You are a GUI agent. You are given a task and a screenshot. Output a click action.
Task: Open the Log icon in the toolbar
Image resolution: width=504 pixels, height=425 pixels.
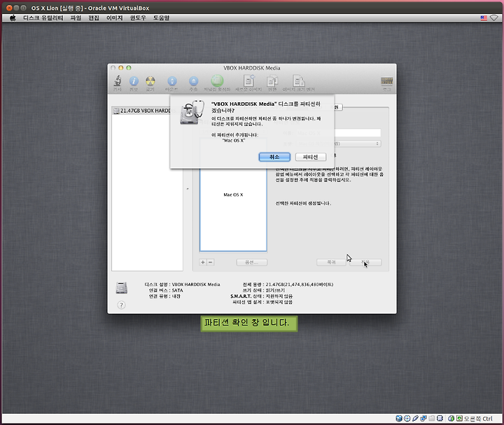[386, 81]
